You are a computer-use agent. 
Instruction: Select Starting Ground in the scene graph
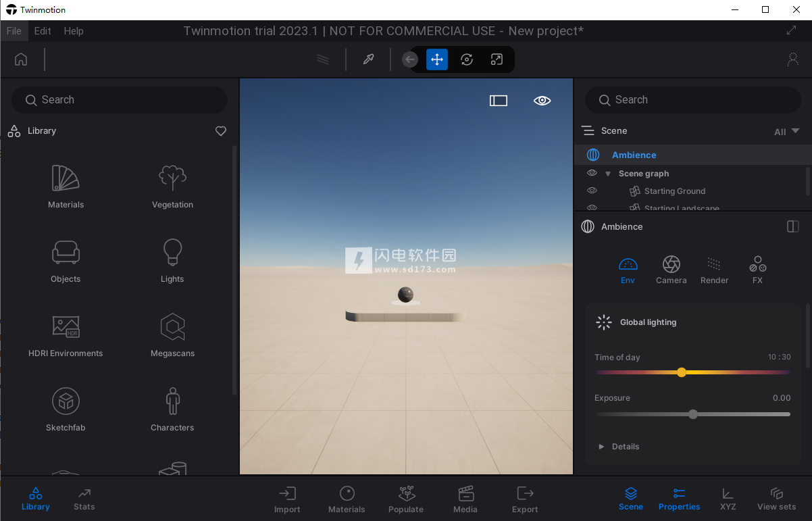(675, 191)
